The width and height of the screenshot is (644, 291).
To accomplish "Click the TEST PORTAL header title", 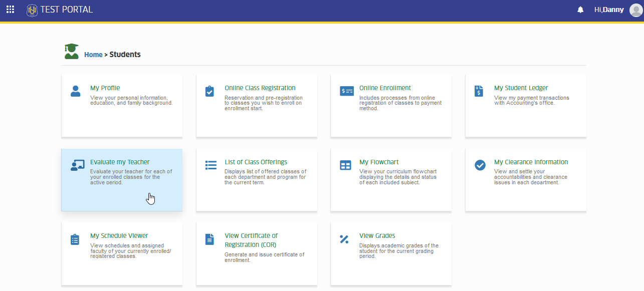I will point(67,10).
